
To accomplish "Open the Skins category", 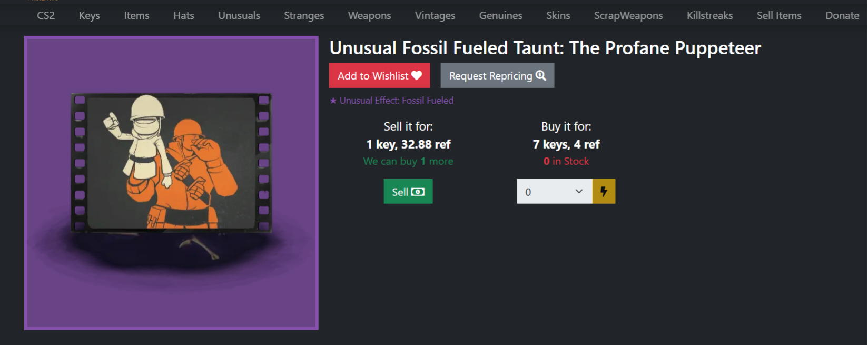I will (558, 15).
